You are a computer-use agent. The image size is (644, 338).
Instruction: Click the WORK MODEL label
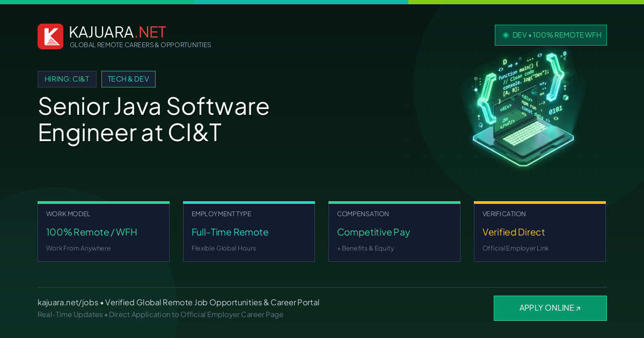(68, 214)
